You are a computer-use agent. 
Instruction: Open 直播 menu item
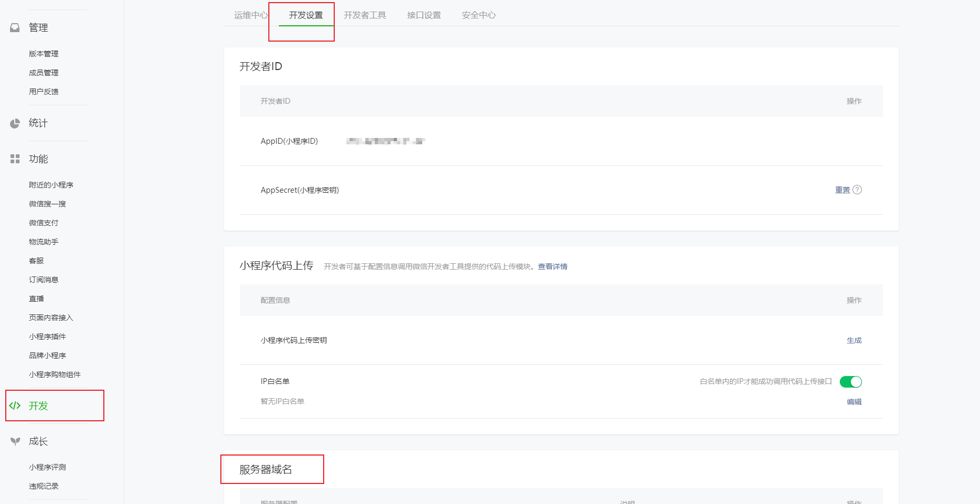36,299
